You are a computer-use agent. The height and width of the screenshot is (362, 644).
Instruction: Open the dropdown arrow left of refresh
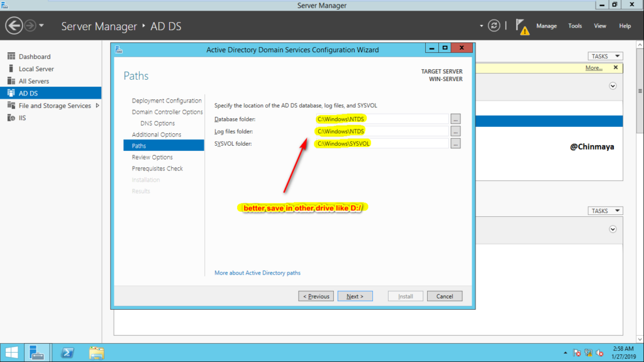pos(481,26)
